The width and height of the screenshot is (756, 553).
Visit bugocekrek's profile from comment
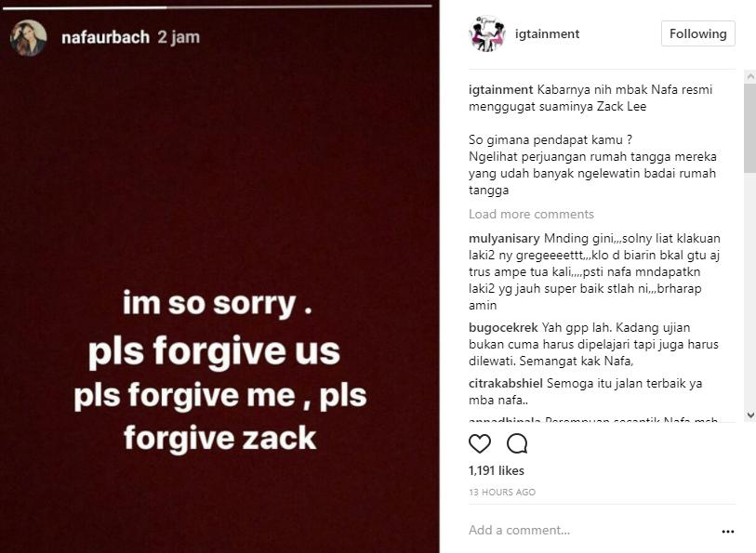pos(503,328)
